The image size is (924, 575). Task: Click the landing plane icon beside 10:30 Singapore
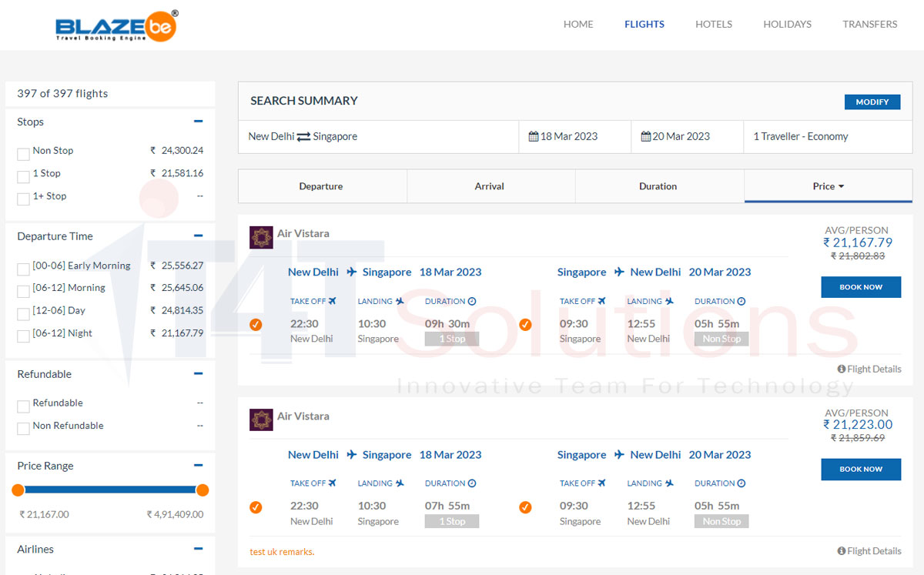(x=398, y=300)
